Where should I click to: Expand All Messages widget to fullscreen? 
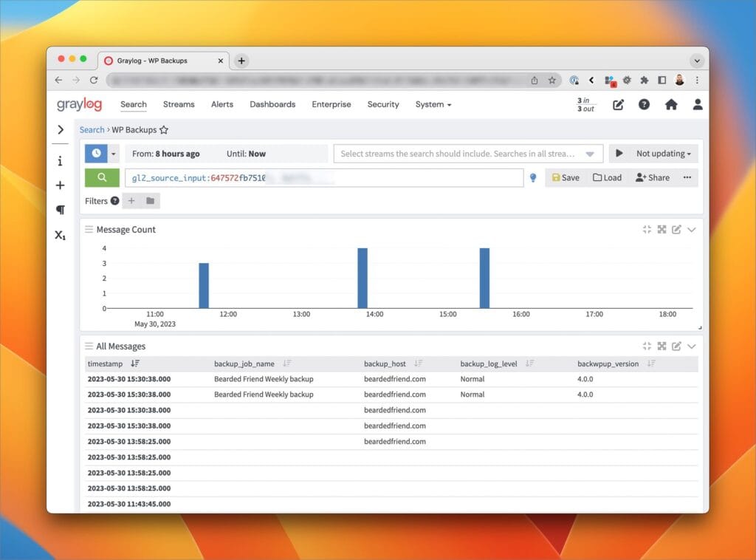coord(662,346)
